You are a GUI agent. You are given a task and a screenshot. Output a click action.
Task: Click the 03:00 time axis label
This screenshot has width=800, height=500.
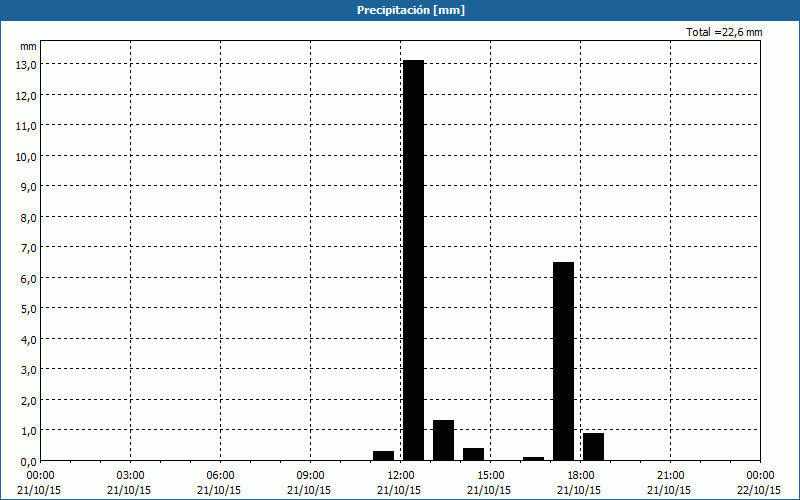(x=131, y=476)
